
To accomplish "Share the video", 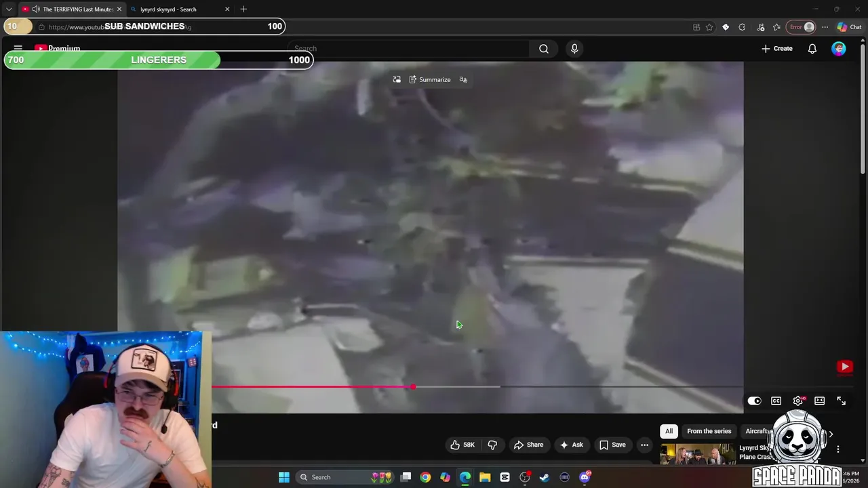I will (x=528, y=445).
